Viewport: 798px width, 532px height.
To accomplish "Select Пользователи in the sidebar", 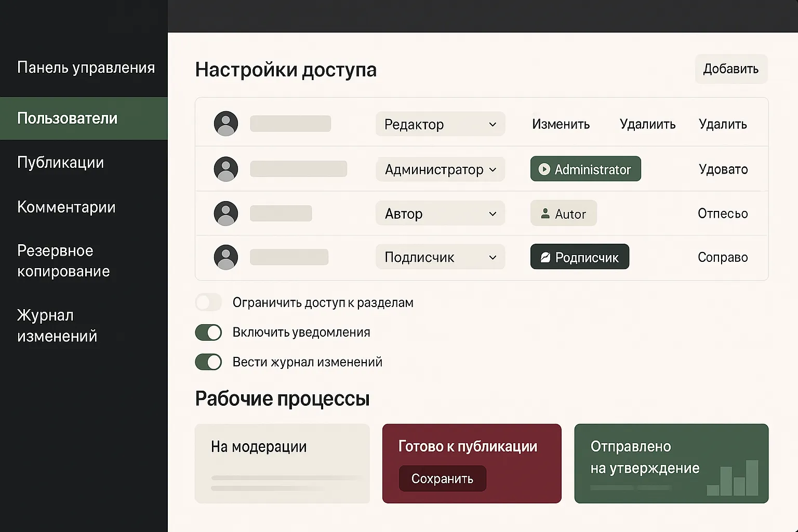I will 84,118.
